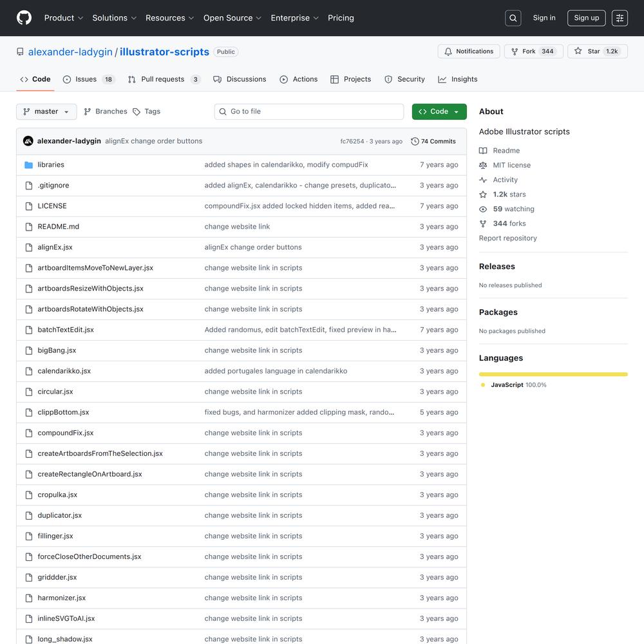Click the file icon beside LICENSE
The image size is (644, 644).
pyautogui.click(x=29, y=206)
